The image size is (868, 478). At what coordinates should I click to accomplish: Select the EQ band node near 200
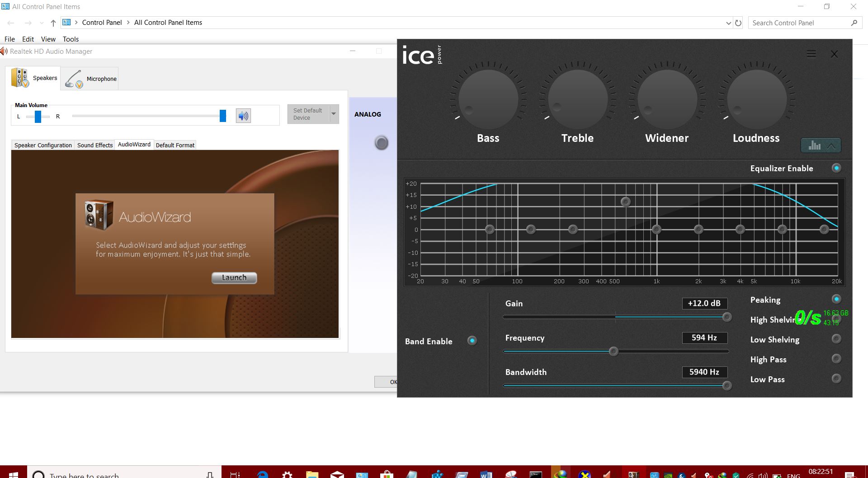click(x=573, y=230)
